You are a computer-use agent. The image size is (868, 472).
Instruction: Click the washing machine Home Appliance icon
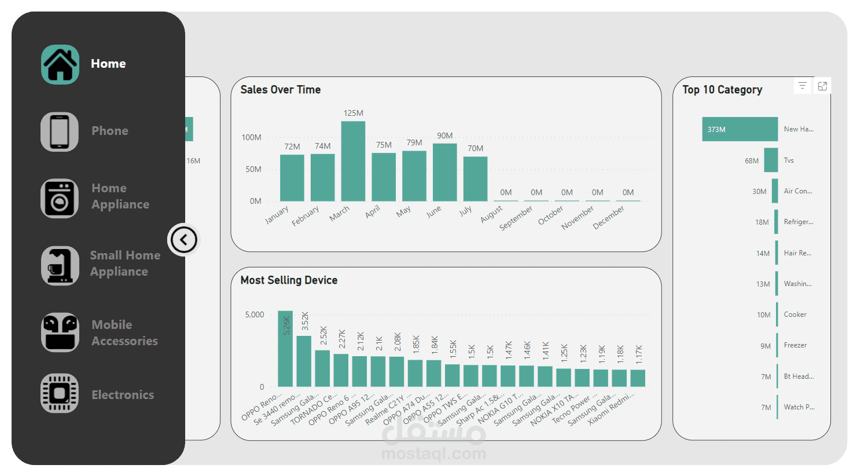click(60, 198)
